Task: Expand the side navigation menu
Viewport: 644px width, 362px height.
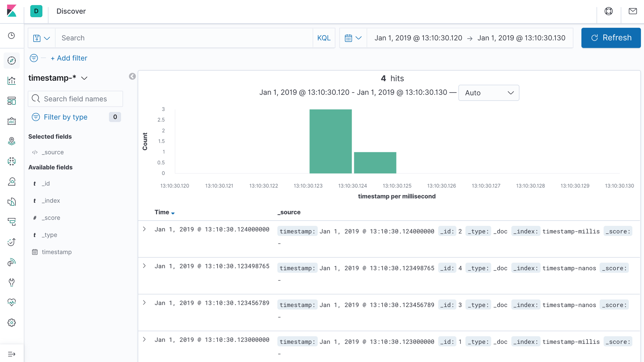Action: pyautogui.click(x=12, y=354)
